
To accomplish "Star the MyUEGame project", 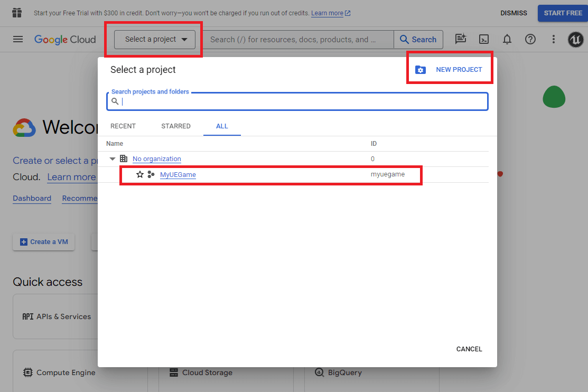I will click(x=140, y=174).
